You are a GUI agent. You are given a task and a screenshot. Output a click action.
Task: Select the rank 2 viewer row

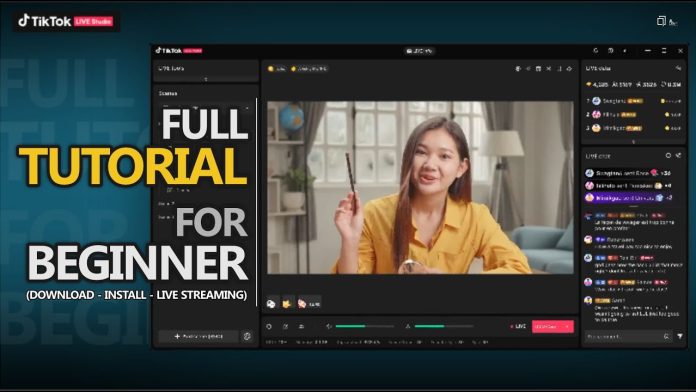coord(633,115)
